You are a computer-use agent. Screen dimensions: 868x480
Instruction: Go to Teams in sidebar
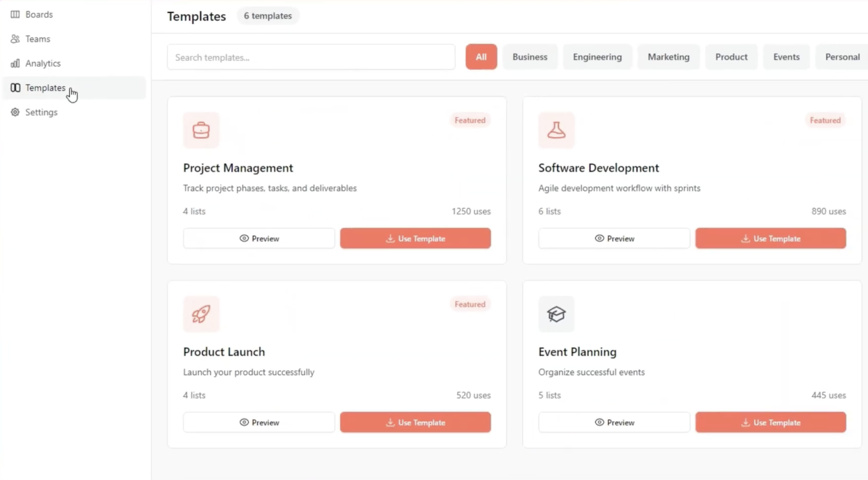coord(37,39)
